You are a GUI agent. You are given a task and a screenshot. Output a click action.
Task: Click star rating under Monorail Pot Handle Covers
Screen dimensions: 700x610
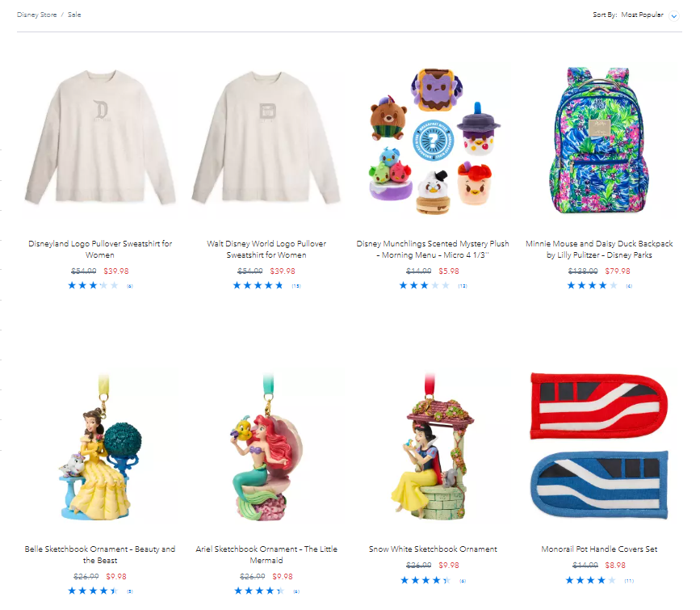591,580
